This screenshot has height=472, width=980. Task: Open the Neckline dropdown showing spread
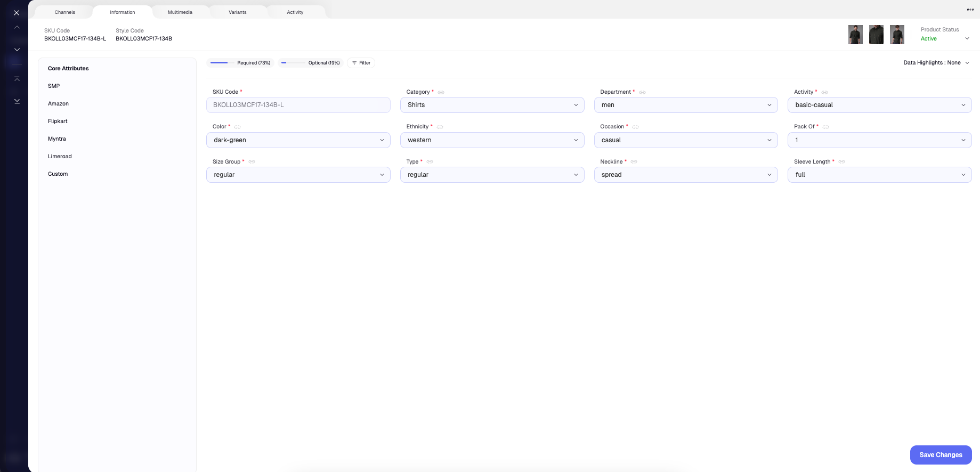[x=685, y=175]
